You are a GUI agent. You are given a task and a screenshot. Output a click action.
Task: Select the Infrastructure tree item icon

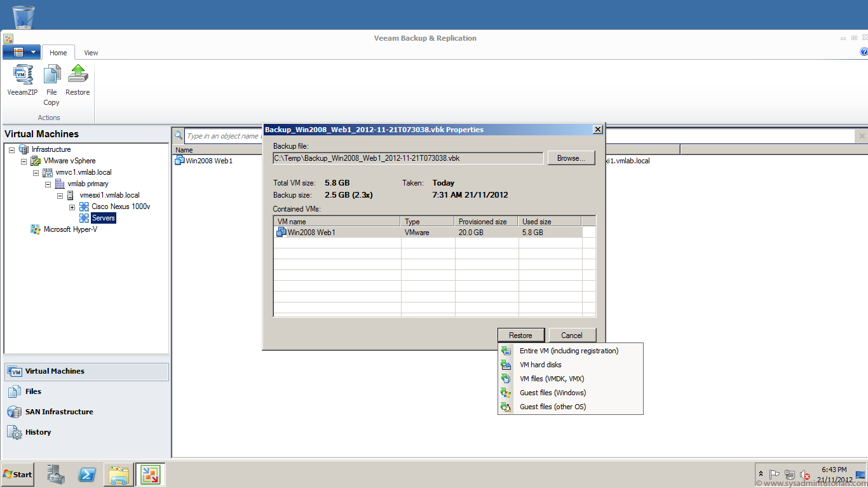point(24,149)
